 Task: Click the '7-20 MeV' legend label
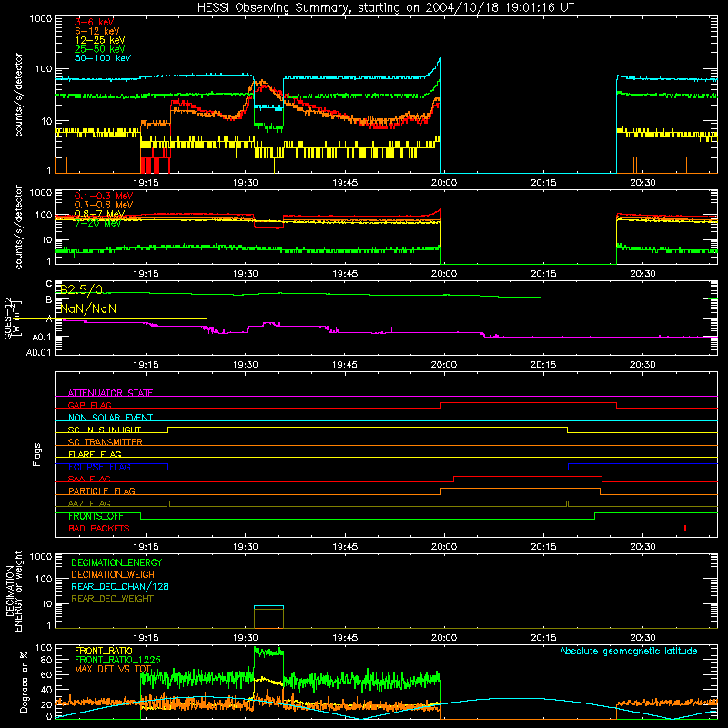point(97,223)
